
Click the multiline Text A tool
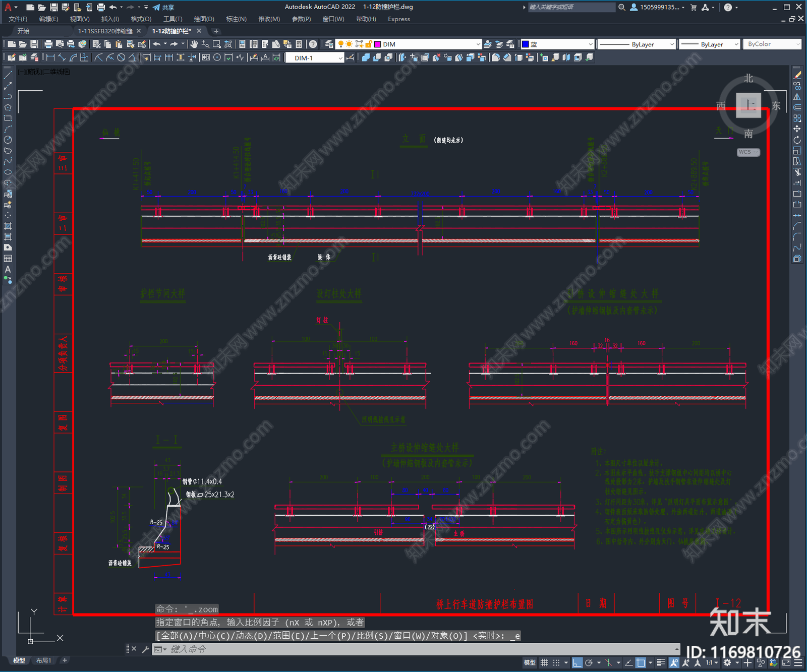point(8,269)
